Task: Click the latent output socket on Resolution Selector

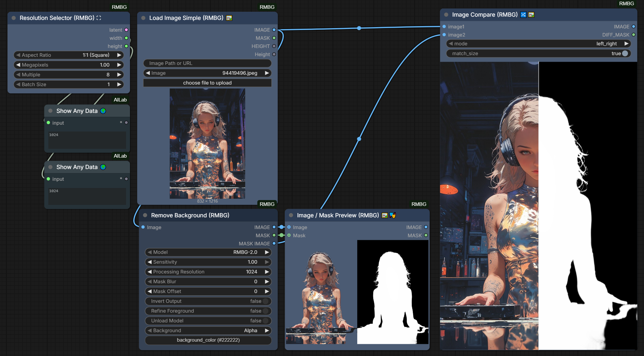Action: pyautogui.click(x=126, y=30)
